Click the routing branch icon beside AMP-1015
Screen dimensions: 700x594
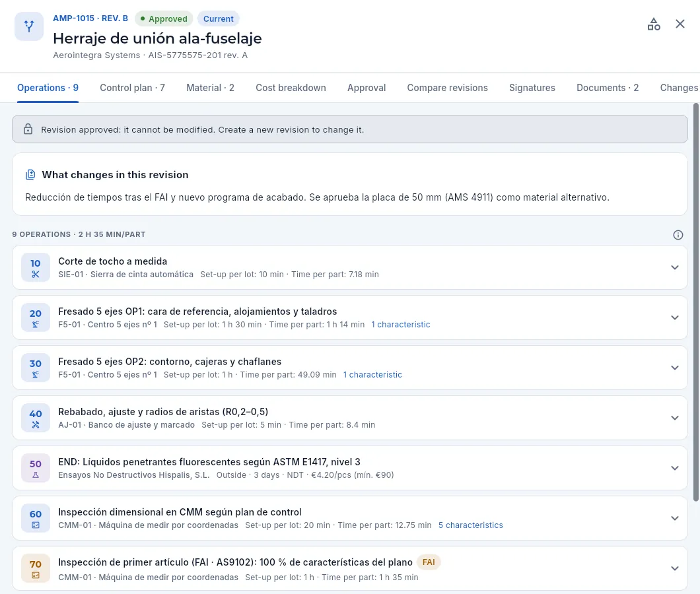coord(29,26)
